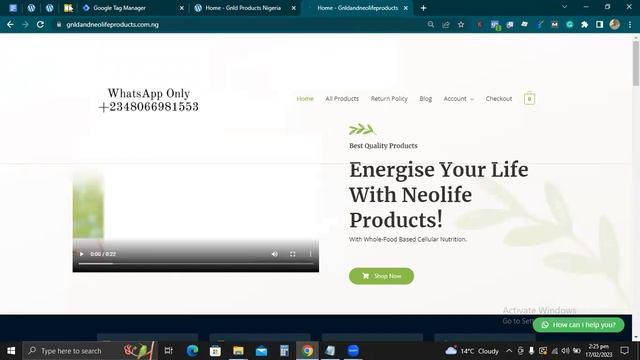Launch Microsoft Edge from taskbar
The width and height of the screenshot is (640, 360).
192,351
